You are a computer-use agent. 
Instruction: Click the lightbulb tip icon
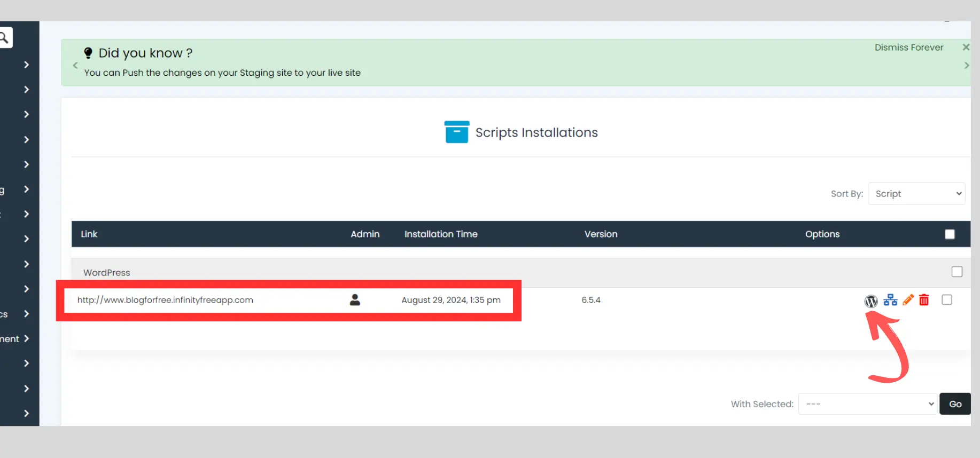tap(88, 53)
